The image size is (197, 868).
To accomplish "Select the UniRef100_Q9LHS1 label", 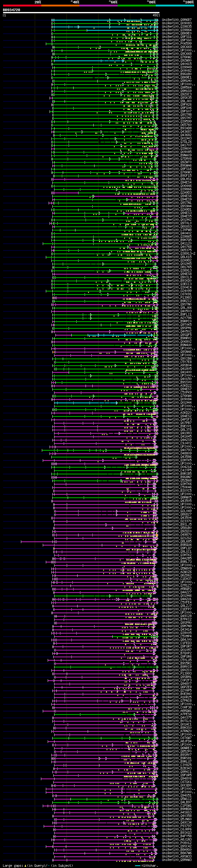I will (176, 179).
